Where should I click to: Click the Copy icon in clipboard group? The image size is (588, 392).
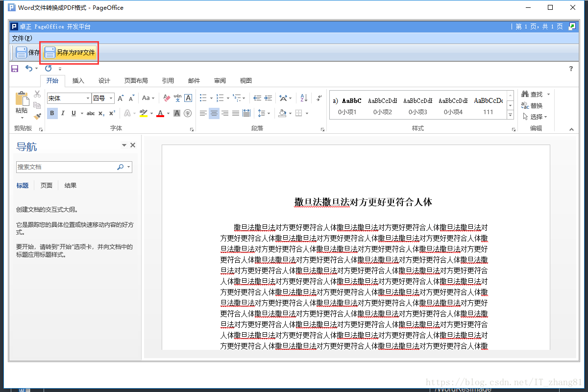pyautogui.click(x=37, y=105)
